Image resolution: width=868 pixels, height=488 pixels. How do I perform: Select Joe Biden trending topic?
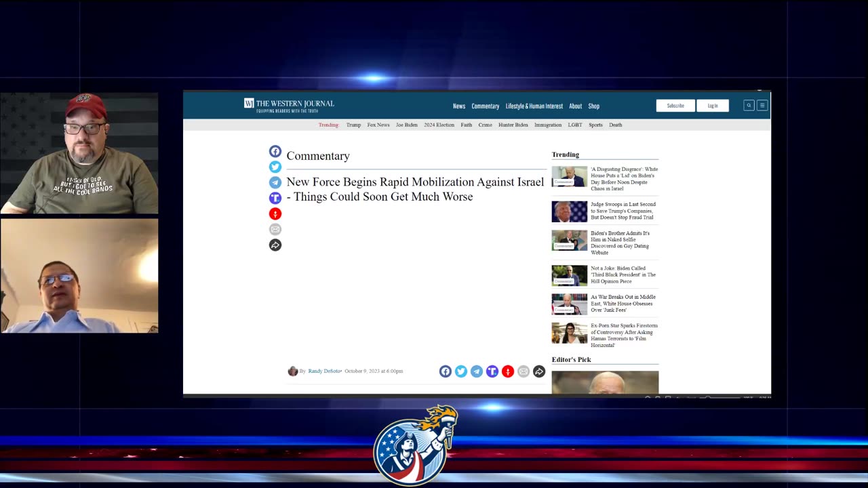tap(407, 125)
